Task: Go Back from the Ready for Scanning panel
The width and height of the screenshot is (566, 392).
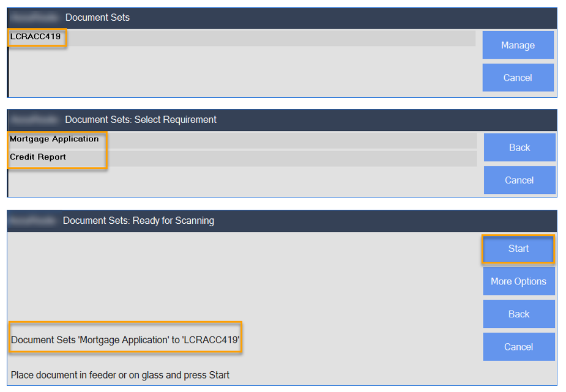Action: pos(519,314)
